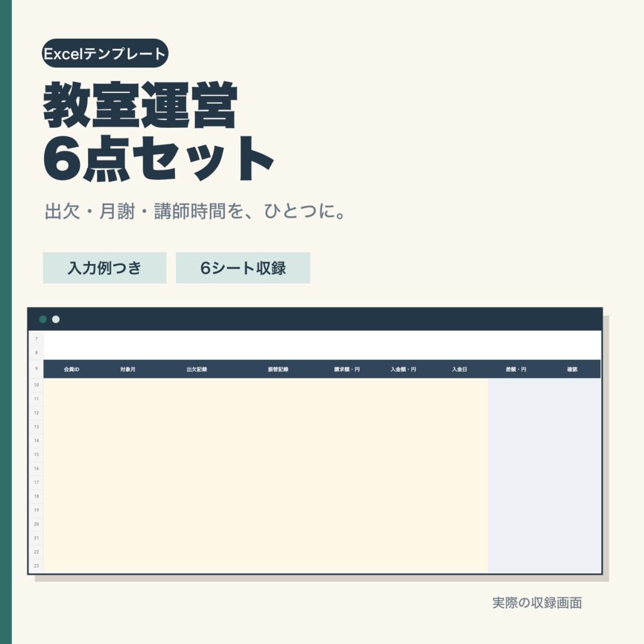Select row number 9 header row
This screenshot has width=644, height=644.
tap(36, 369)
